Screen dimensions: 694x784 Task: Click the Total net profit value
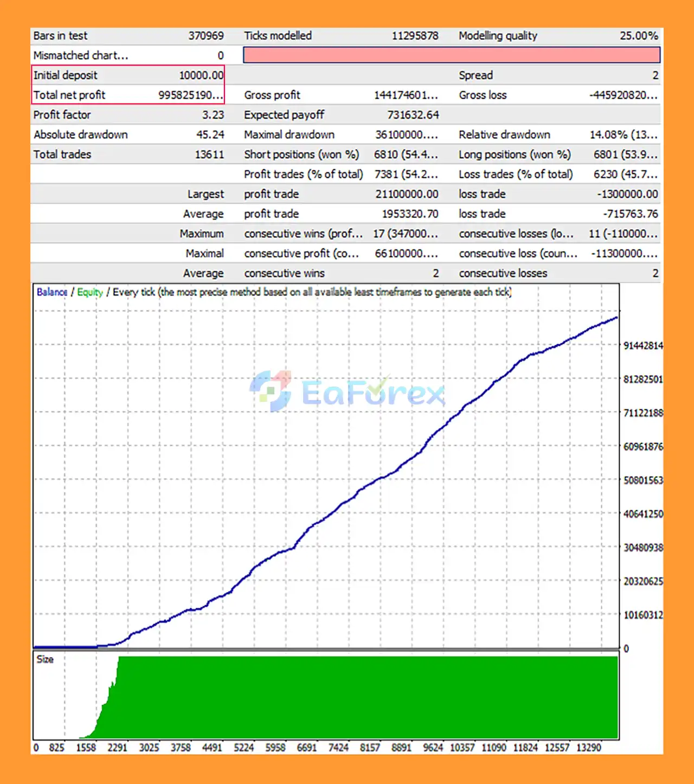190,95
